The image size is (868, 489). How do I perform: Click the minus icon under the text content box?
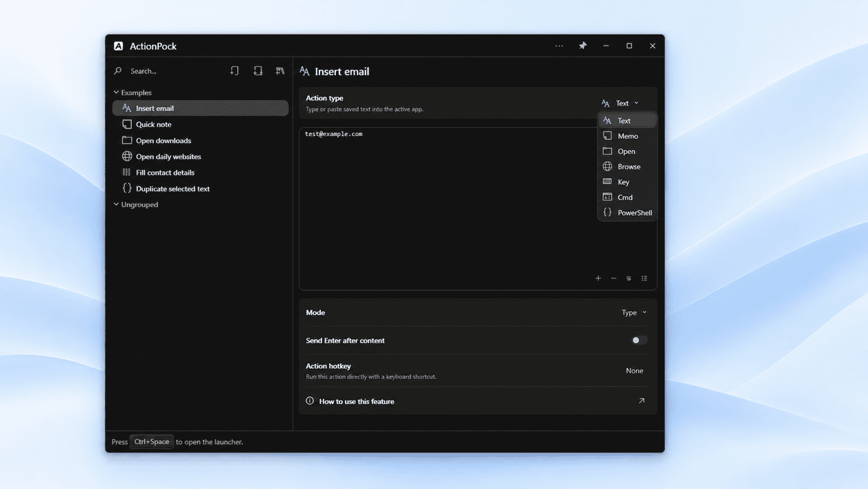613,278
